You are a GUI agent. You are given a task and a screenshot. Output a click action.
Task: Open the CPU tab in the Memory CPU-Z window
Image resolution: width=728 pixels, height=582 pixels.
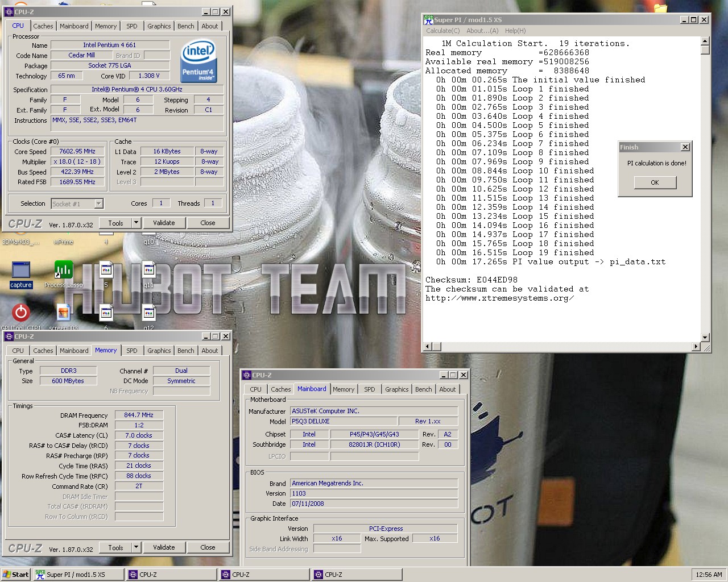tap(18, 351)
